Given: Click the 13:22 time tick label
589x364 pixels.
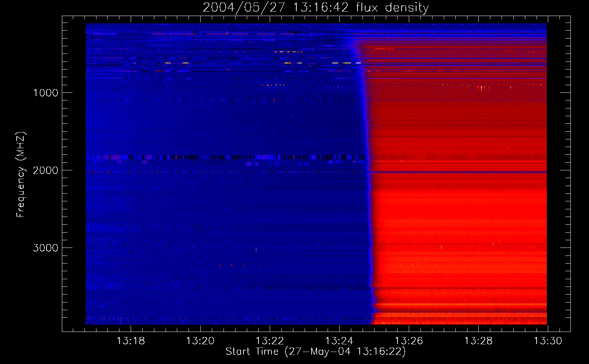Looking at the screenshot, I should pos(270,341).
